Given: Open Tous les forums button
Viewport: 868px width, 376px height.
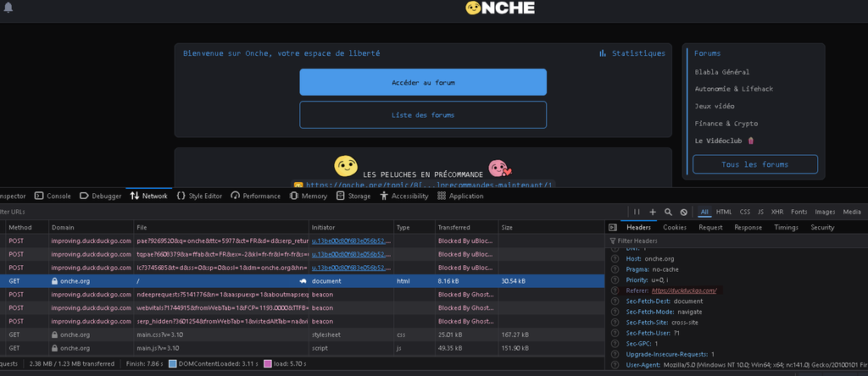Looking at the screenshot, I should point(754,164).
